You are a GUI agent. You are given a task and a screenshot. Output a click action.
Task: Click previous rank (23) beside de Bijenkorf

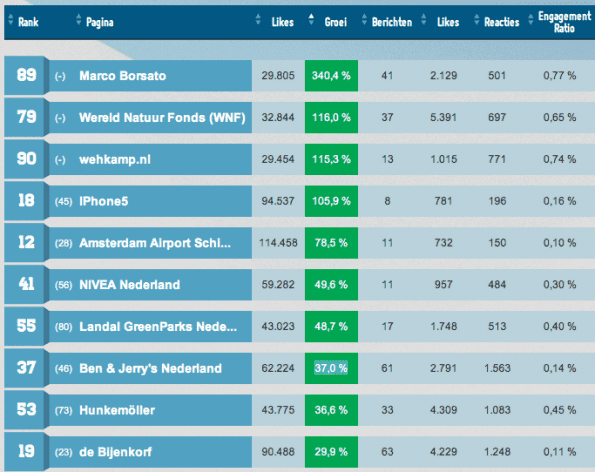63,452
